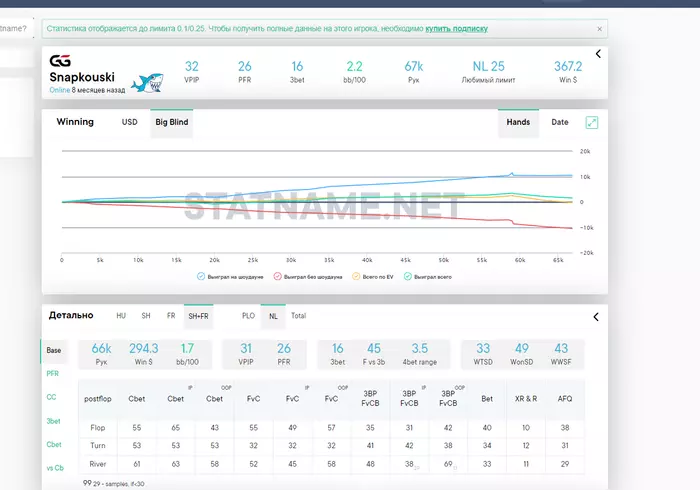Click the 1.7 bb/100 value
Viewport: 700px width, 490px height.
pyautogui.click(x=187, y=349)
